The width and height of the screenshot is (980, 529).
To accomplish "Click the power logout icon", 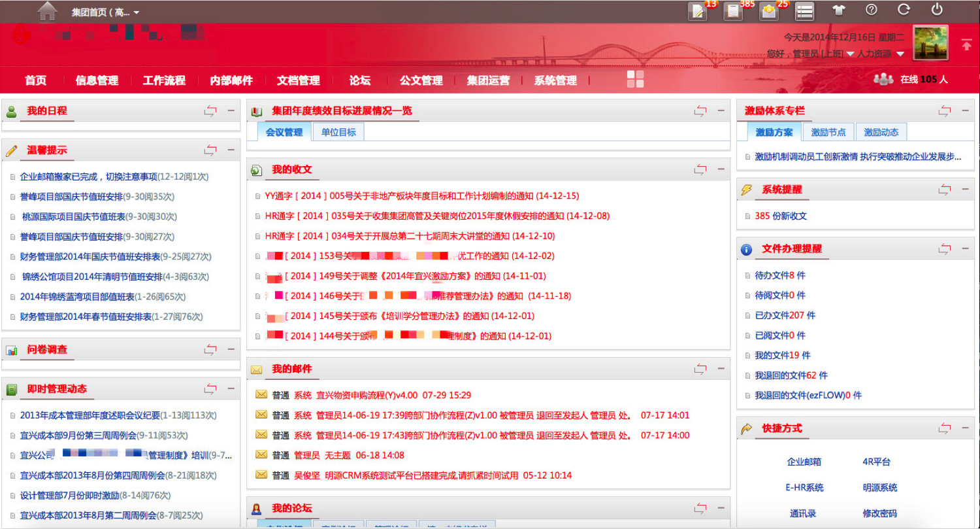I will coord(937,10).
